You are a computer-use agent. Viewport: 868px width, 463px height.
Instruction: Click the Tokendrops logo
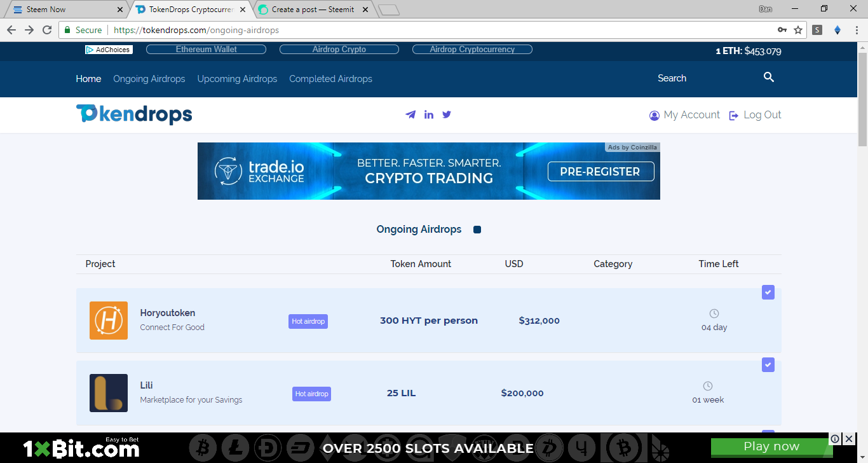click(134, 114)
